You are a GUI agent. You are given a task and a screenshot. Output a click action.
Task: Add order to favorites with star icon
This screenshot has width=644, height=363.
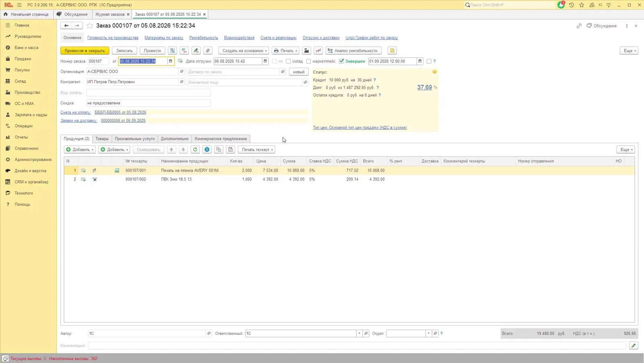pos(90,26)
